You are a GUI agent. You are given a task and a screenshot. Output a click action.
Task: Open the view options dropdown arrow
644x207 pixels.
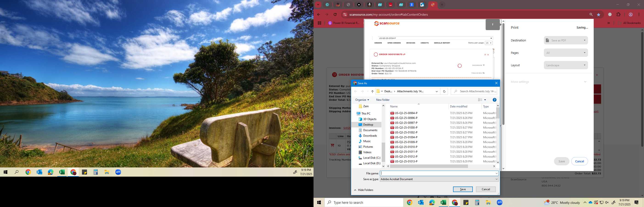(x=485, y=100)
